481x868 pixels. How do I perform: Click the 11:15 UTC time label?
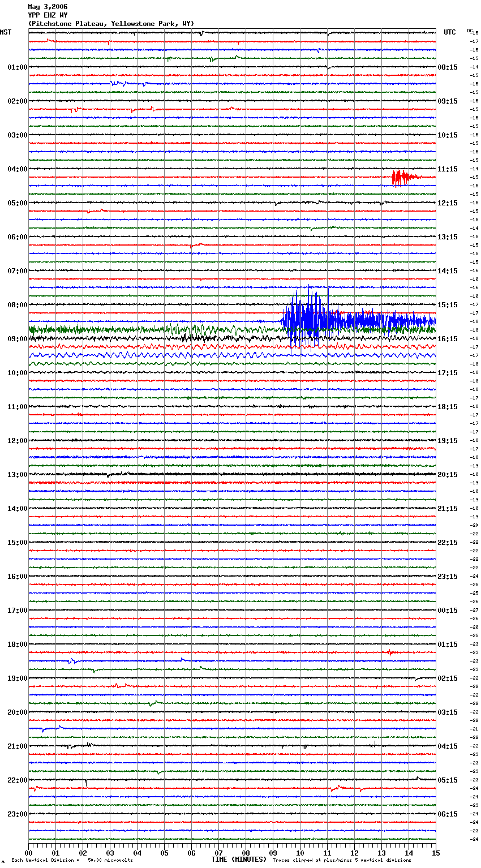click(448, 169)
